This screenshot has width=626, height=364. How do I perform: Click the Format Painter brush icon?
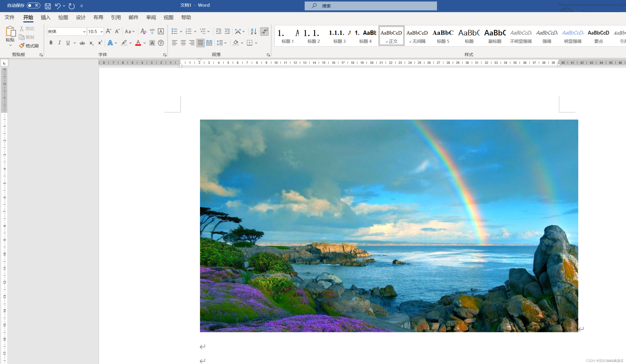22,46
